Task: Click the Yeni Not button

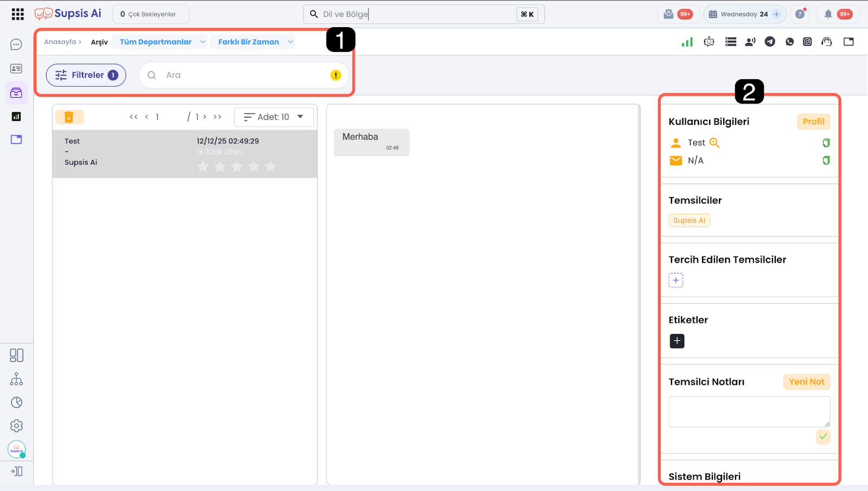Action: tap(806, 382)
